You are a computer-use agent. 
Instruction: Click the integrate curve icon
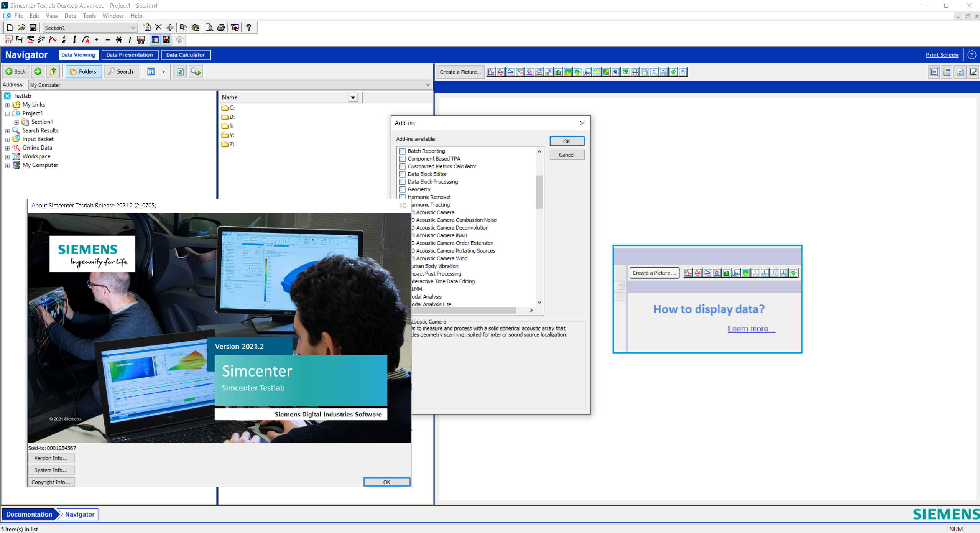coord(75,39)
